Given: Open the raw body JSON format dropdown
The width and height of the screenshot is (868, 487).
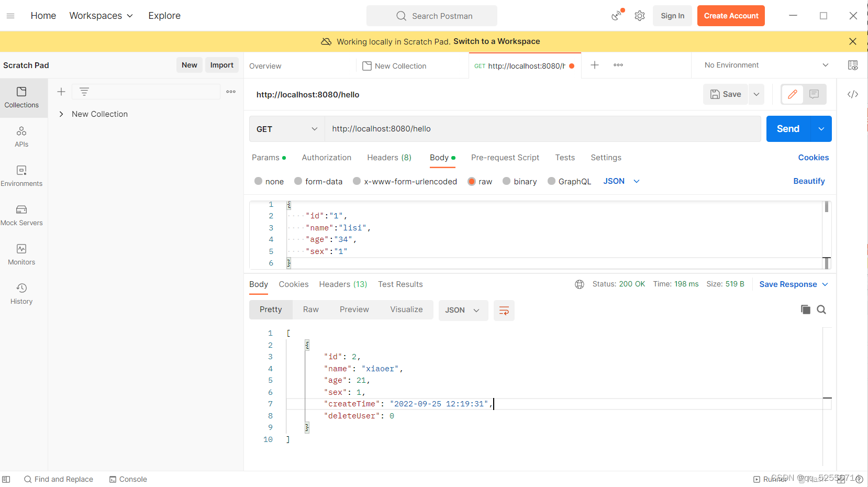Looking at the screenshot, I should pyautogui.click(x=621, y=181).
